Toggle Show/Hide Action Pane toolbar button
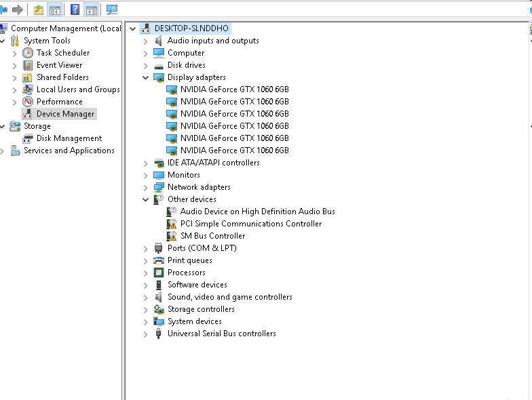The width and height of the screenshot is (532, 400). click(91, 9)
